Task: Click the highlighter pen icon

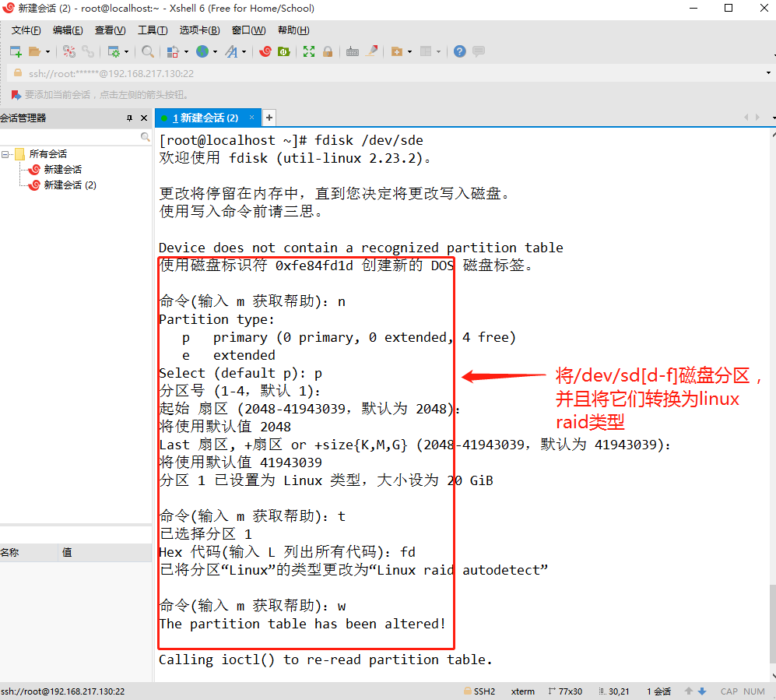Action: click(372, 51)
